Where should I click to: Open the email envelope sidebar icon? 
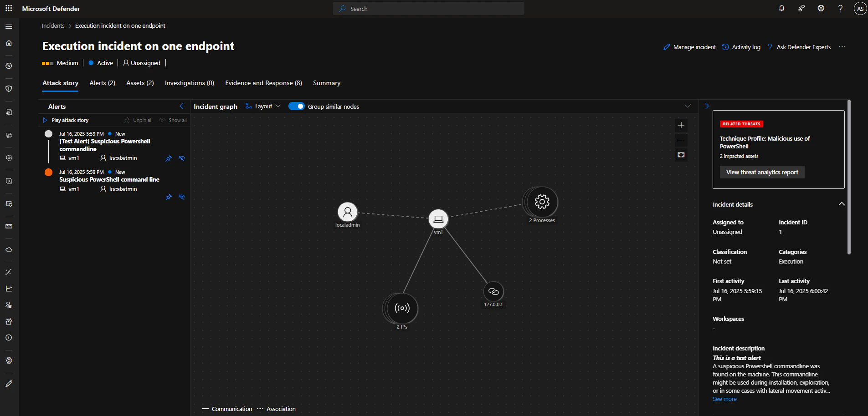[x=9, y=226]
